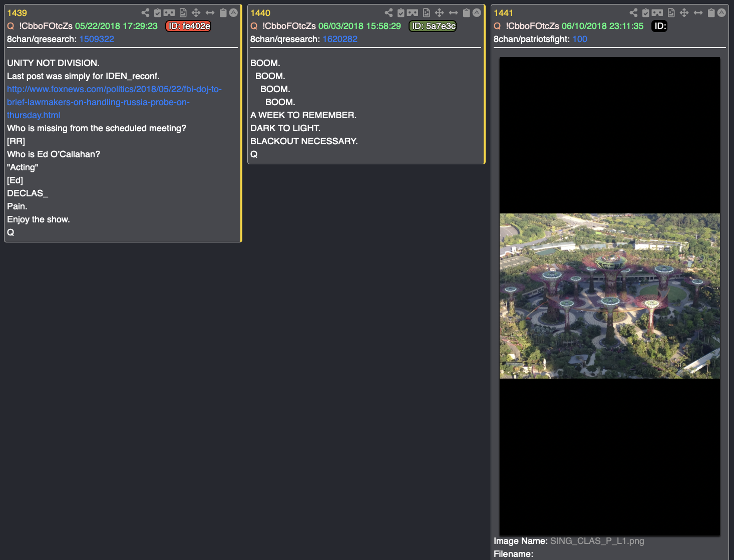The image size is (734, 560).
Task: Click the line "Who is Ed O'Callahan?"
Action: click(54, 154)
